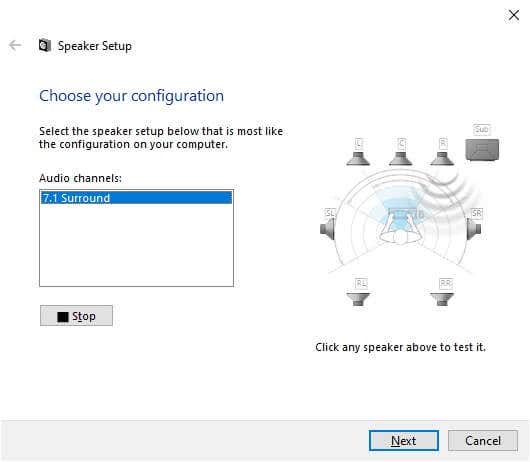Click the Next button
530x462 pixels.
[404, 440]
